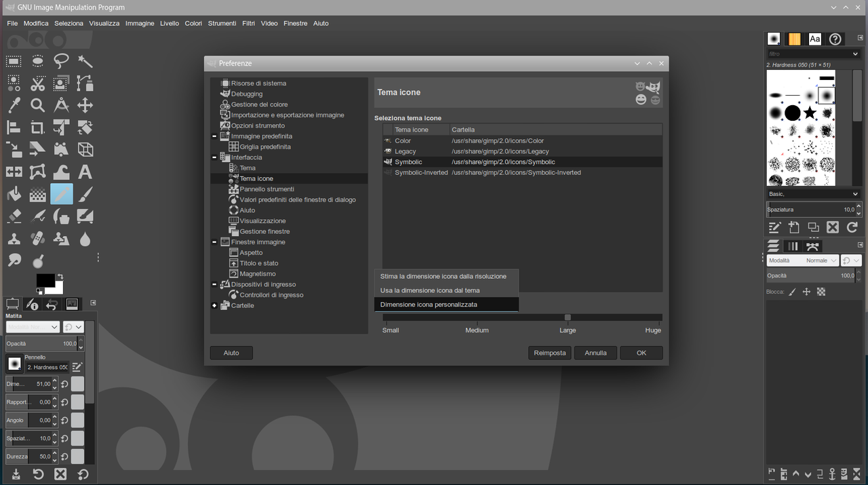Select the Bucket Fill tool
Screen dimensions: 868x485
(14, 195)
